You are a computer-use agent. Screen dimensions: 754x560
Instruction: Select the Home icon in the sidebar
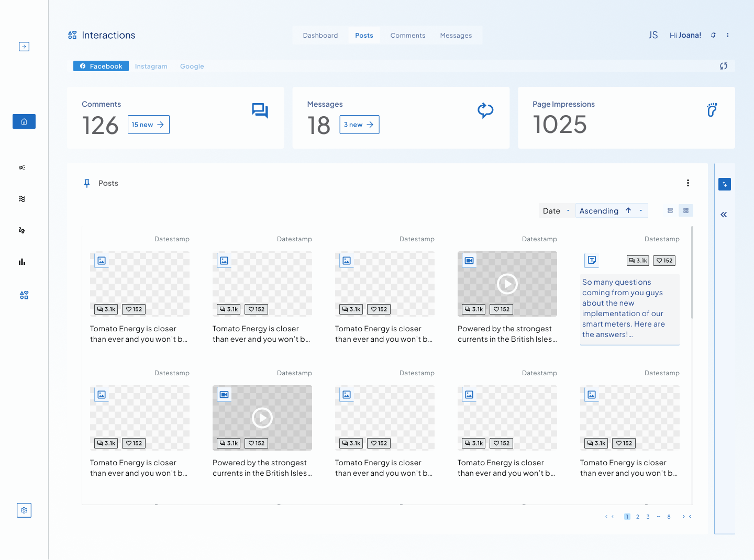point(24,121)
